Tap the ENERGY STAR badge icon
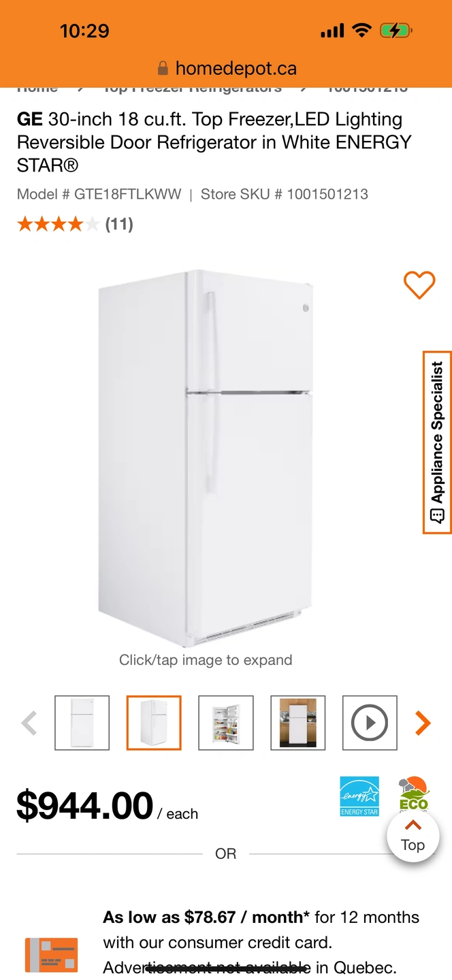Image resolution: width=452 pixels, height=980 pixels. tap(359, 796)
